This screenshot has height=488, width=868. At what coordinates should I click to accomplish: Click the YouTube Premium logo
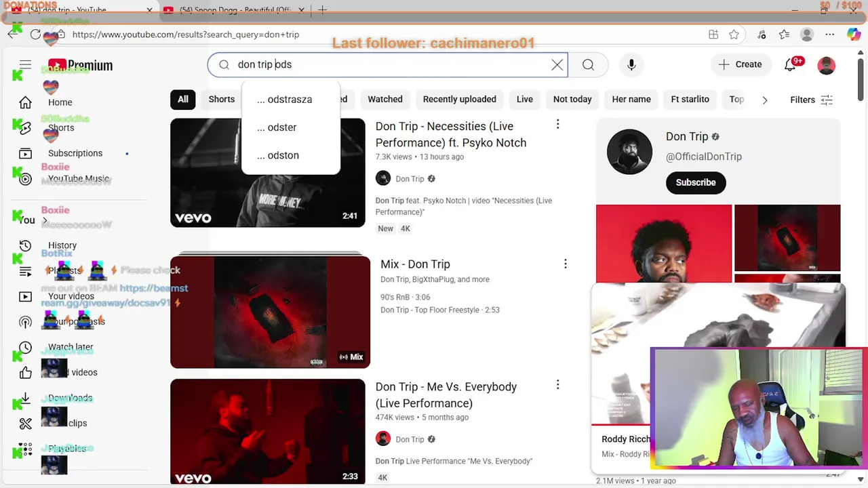tap(80, 65)
